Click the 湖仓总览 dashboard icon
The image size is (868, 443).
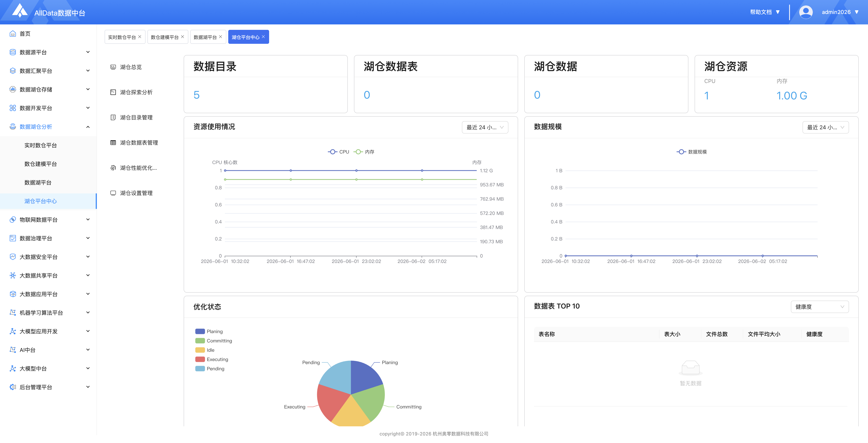click(x=113, y=67)
